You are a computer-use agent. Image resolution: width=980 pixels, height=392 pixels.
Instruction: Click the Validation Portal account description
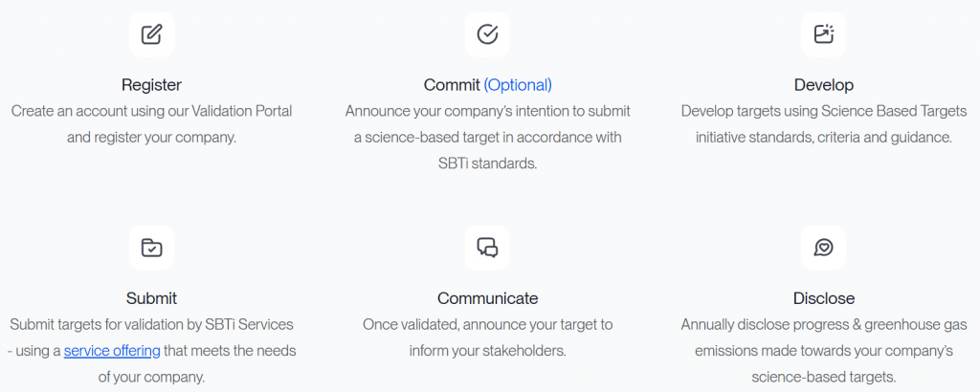[151, 124]
